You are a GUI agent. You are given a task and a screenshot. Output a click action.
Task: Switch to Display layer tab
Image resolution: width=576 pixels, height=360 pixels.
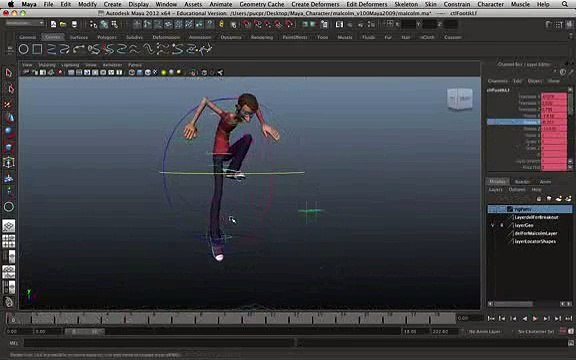tap(497, 181)
